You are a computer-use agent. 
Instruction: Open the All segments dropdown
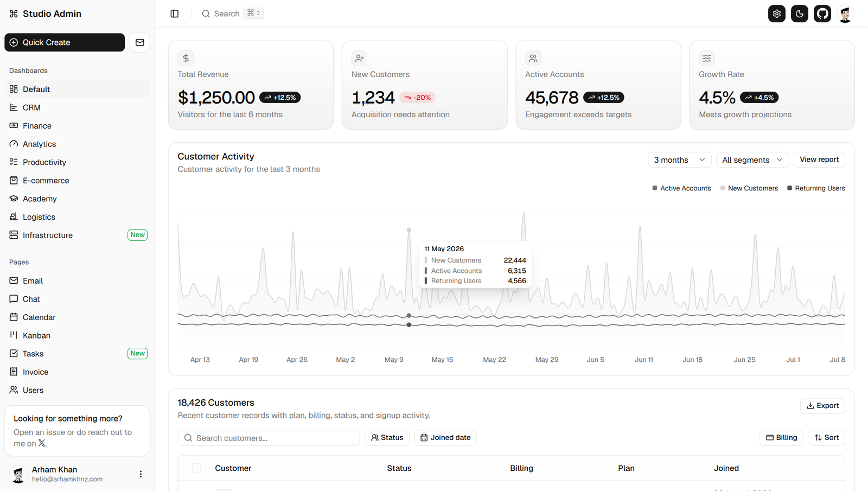752,160
